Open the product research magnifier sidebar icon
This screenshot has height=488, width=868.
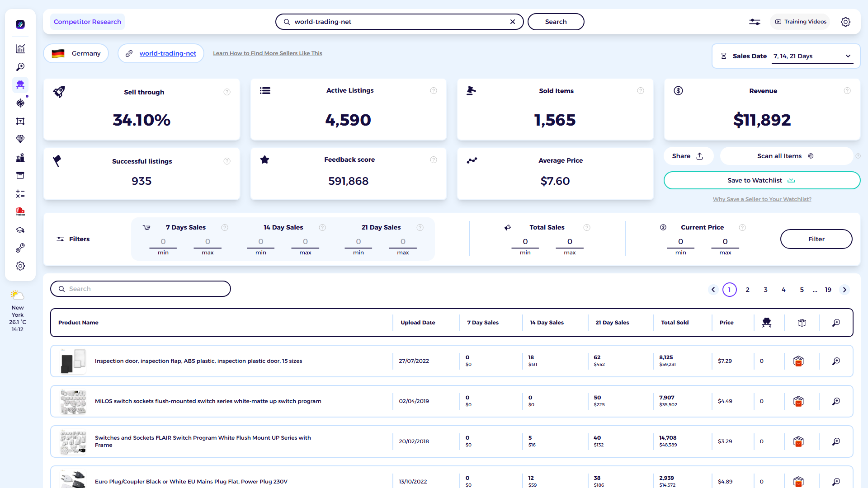(x=20, y=67)
